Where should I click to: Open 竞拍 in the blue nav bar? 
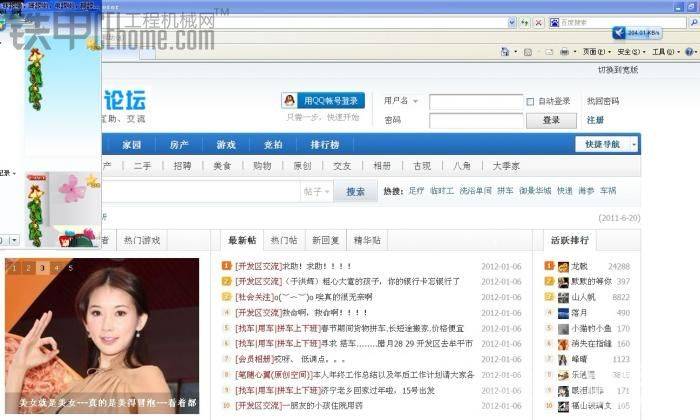273,145
